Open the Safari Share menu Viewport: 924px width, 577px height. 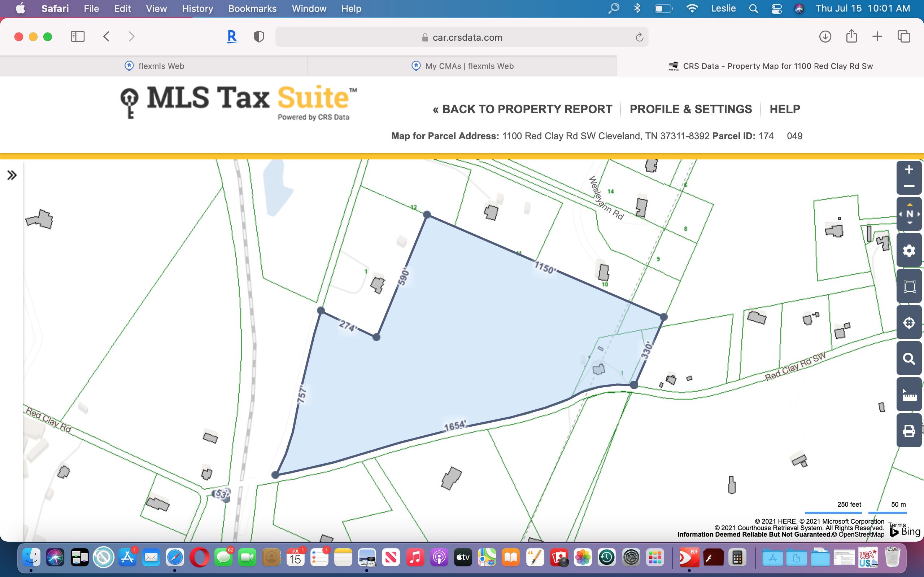tap(851, 36)
